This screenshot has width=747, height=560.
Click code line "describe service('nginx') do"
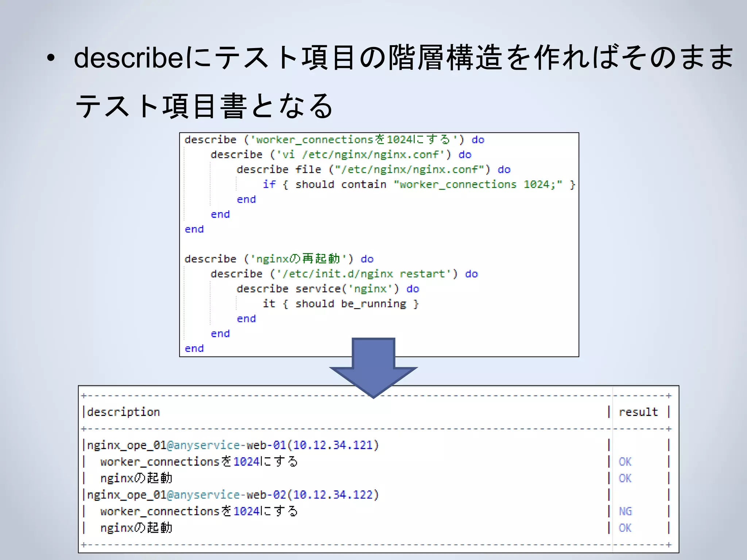click(328, 289)
